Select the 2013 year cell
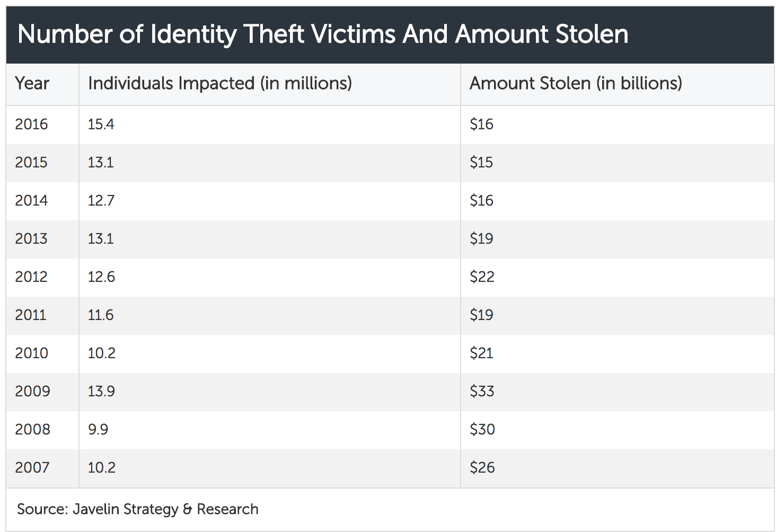 [31, 238]
